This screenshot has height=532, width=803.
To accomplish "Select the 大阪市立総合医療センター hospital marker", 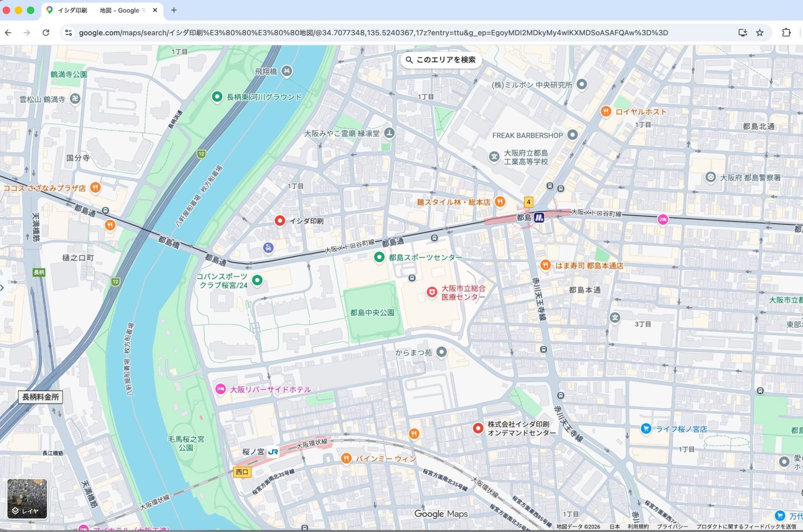I will click(x=432, y=292).
